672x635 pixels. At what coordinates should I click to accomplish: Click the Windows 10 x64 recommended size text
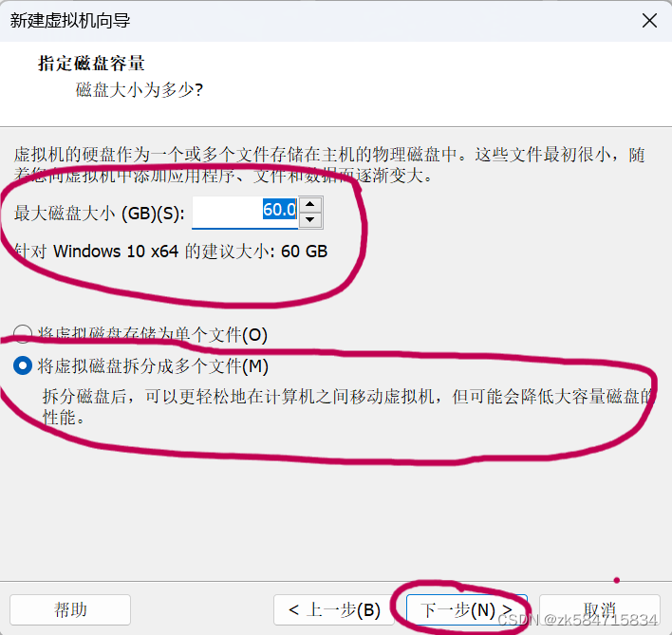171,252
